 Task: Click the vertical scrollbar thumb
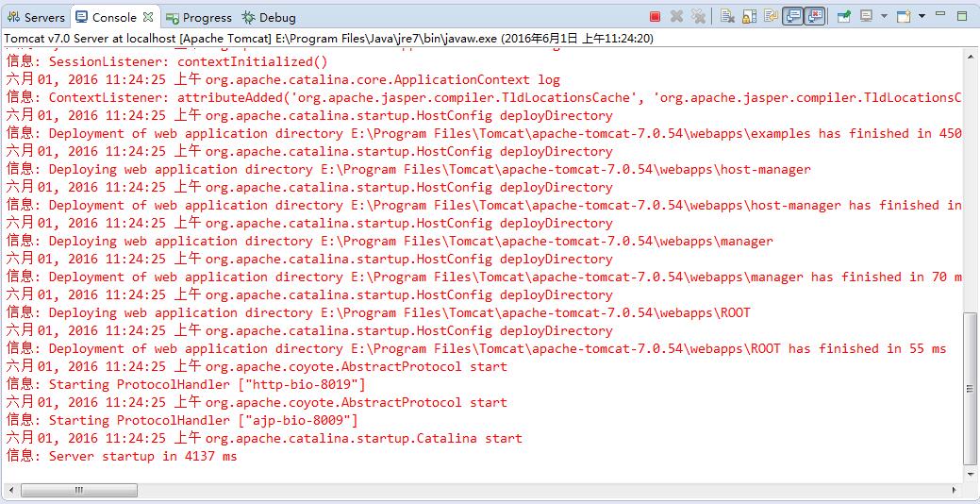(x=969, y=389)
